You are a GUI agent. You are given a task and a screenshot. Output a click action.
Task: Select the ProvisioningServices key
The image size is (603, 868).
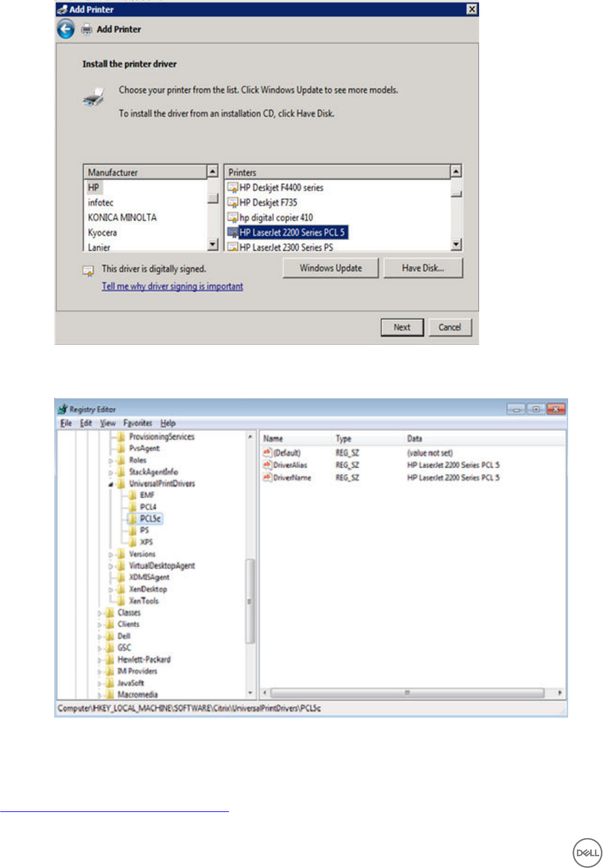pyautogui.click(x=162, y=437)
